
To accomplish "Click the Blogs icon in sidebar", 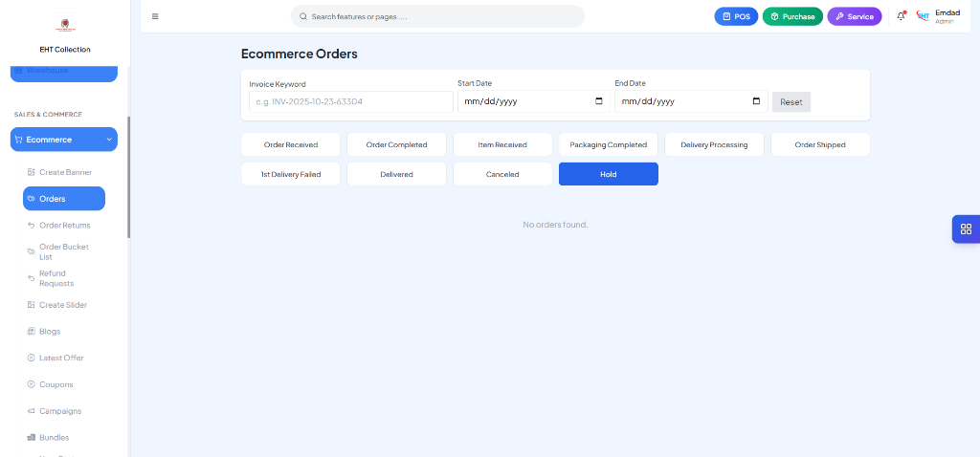I will pyautogui.click(x=32, y=332).
